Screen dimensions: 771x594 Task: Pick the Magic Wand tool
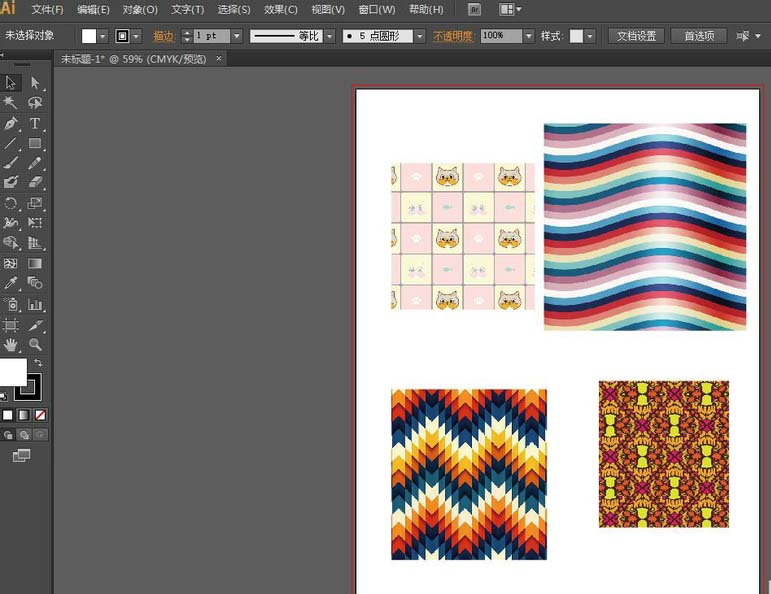[x=11, y=103]
